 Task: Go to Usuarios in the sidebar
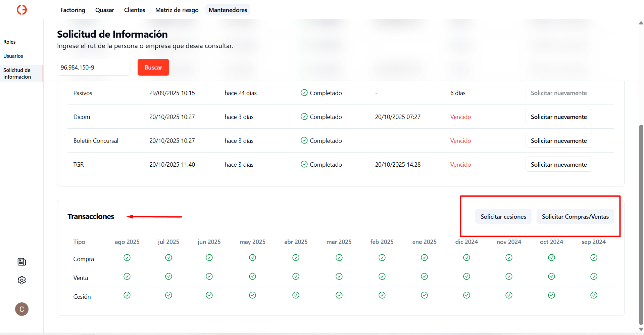click(13, 56)
